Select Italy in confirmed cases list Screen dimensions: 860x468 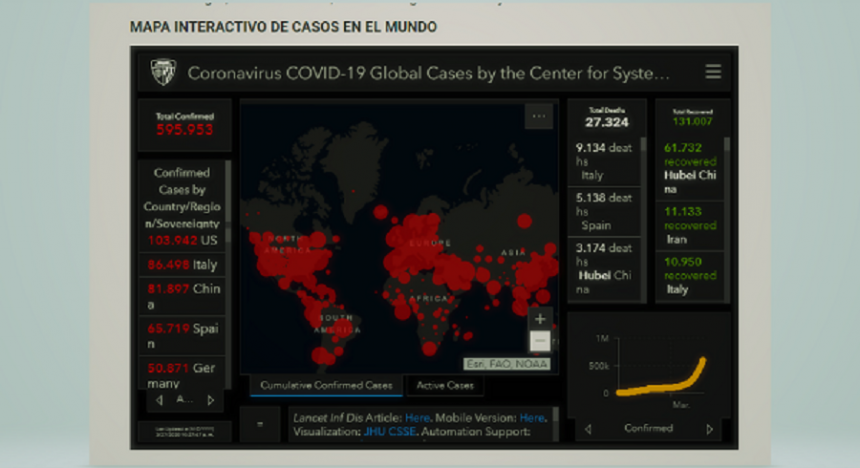point(182,265)
